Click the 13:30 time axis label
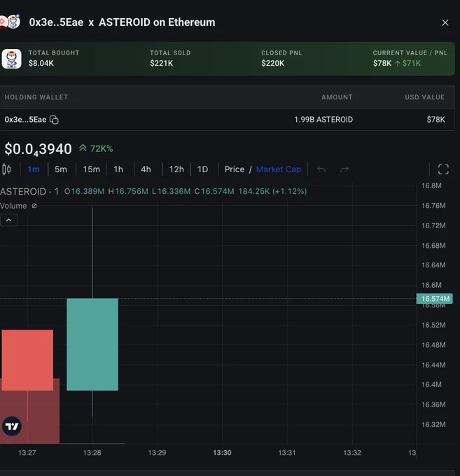 point(222,453)
